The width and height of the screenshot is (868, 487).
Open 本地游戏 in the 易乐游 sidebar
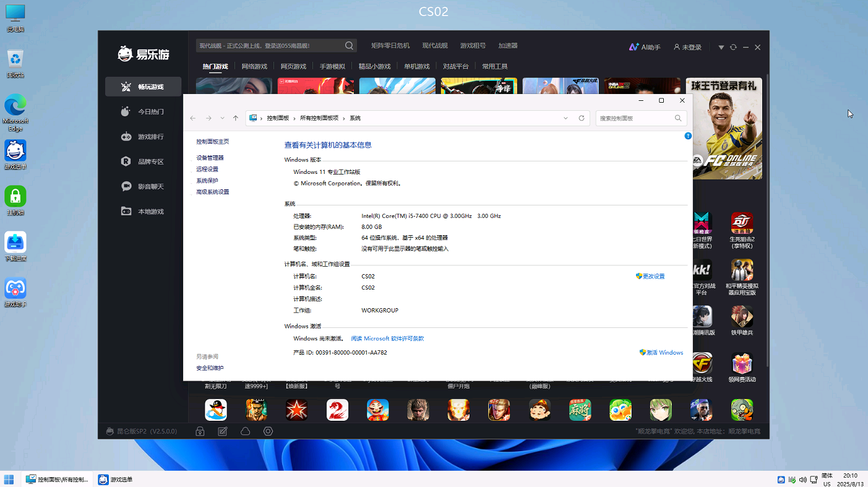point(143,212)
